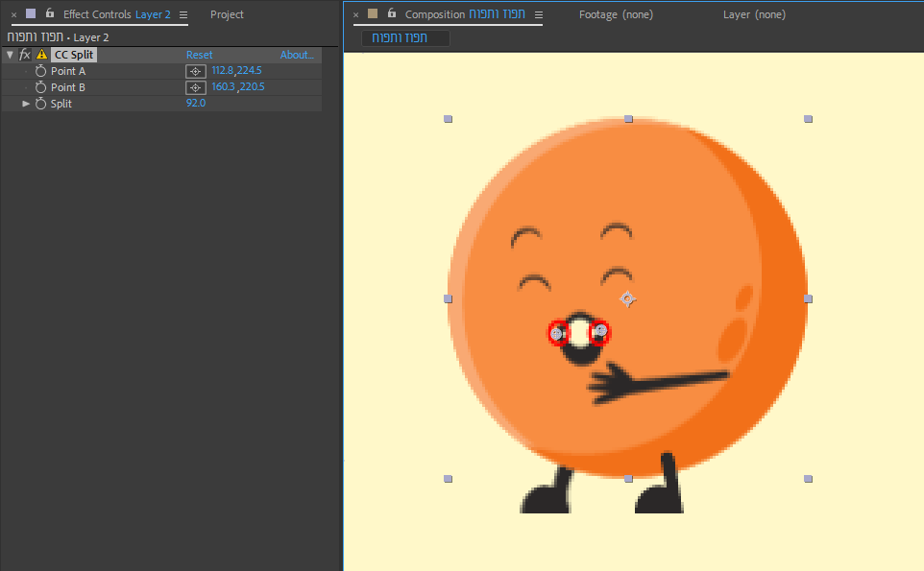Click the Point A Y value 224.5
The height and width of the screenshot is (571, 924).
[x=250, y=71]
